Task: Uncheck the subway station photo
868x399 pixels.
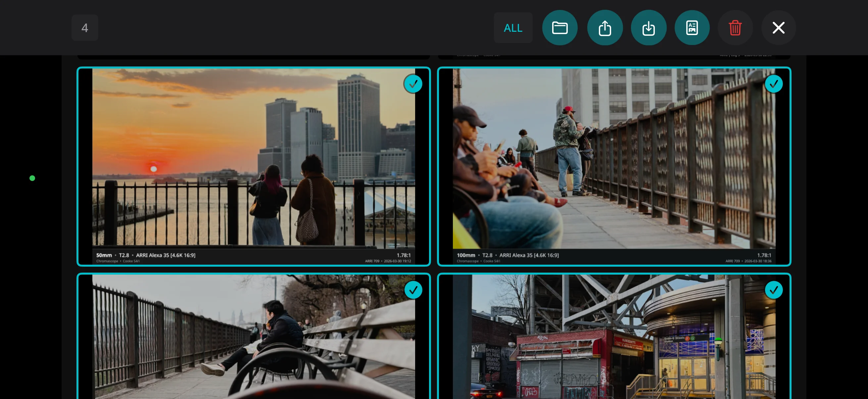Action: pos(774,289)
